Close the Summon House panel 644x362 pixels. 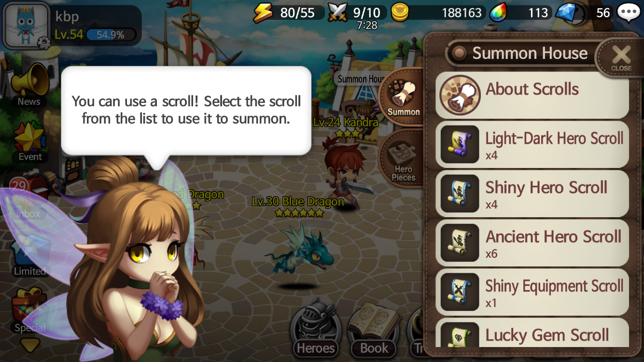point(621,58)
